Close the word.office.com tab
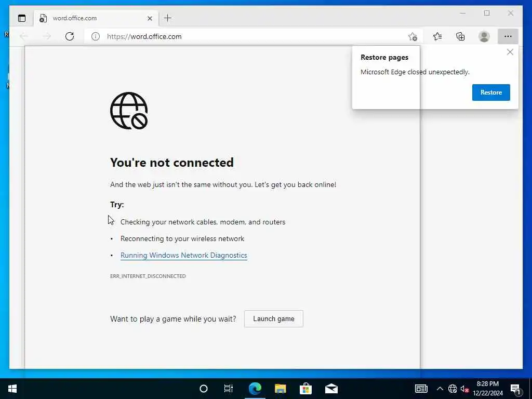The height and width of the screenshot is (399, 532). (150, 18)
